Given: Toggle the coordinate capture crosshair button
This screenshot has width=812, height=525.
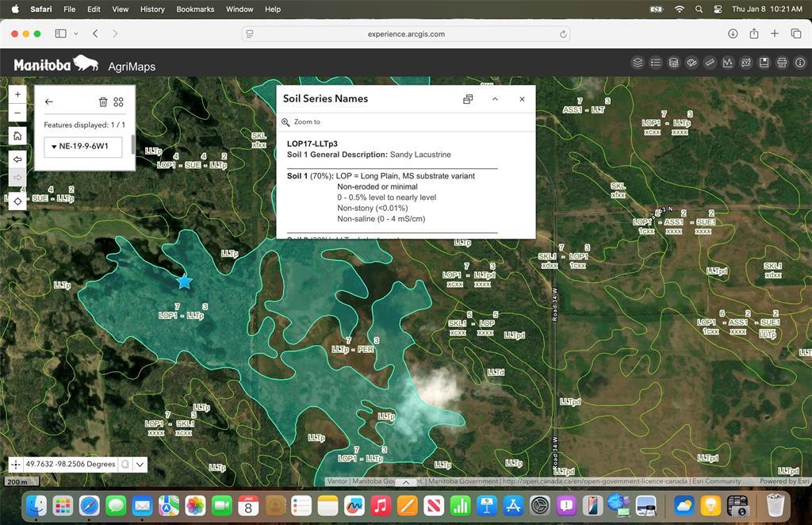Looking at the screenshot, I should 17,464.
